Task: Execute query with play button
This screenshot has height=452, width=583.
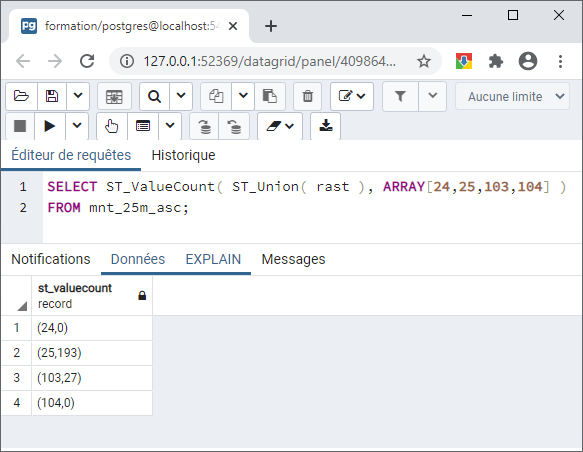Action: [50, 126]
